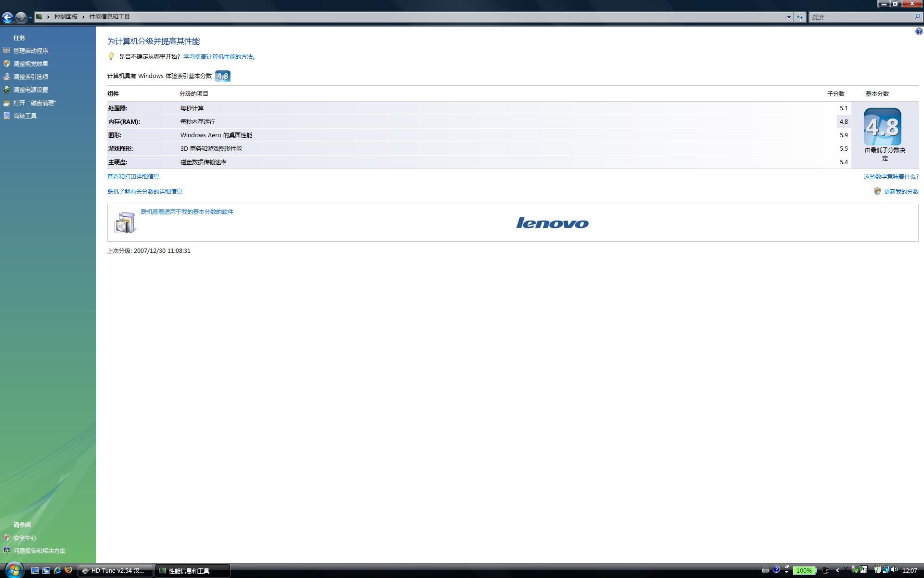Click the green 100% battery indicator

pyautogui.click(x=804, y=570)
